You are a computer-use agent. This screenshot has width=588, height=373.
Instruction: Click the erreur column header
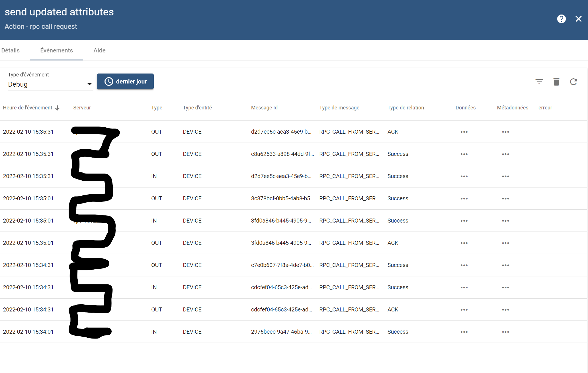545,108
